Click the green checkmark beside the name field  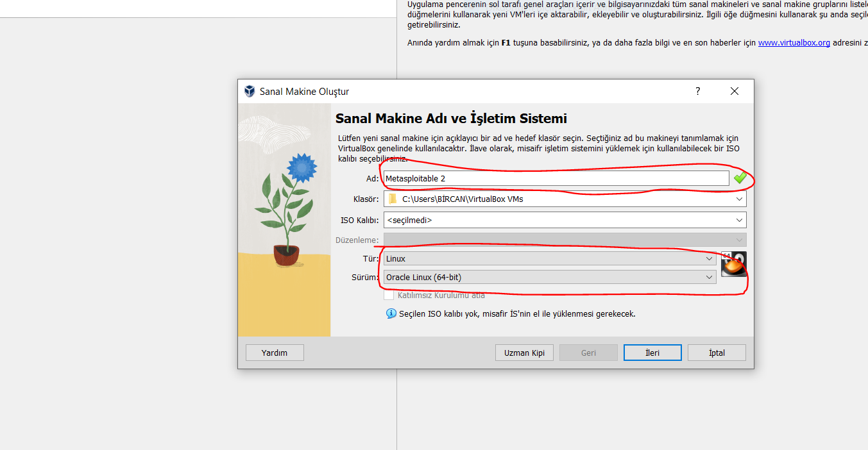click(740, 178)
